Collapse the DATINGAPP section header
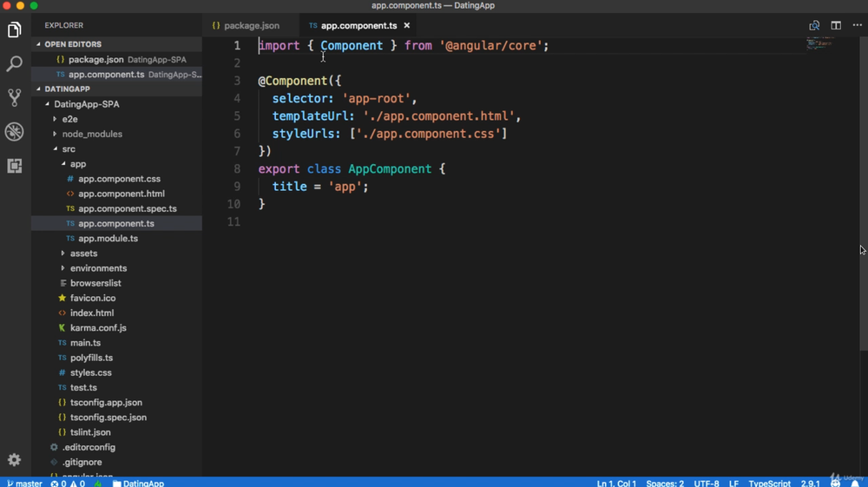 (67, 89)
